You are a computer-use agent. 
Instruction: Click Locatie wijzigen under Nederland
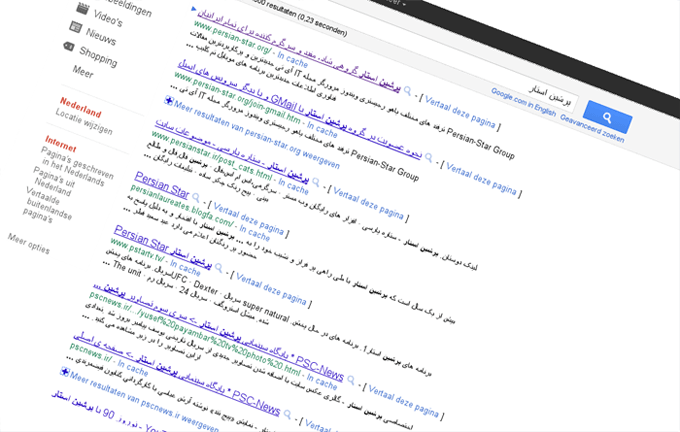click(x=84, y=122)
